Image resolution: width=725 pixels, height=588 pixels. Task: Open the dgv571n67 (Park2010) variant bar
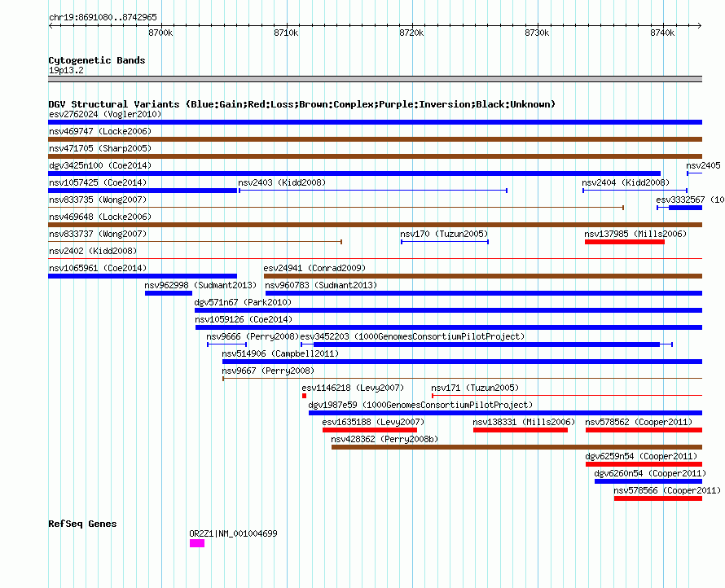(449, 310)
